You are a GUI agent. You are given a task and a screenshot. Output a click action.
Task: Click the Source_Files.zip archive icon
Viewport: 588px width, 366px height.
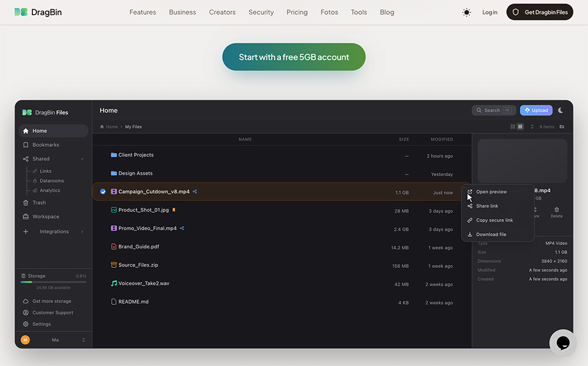pyautogui.click(x=113, y=265)
